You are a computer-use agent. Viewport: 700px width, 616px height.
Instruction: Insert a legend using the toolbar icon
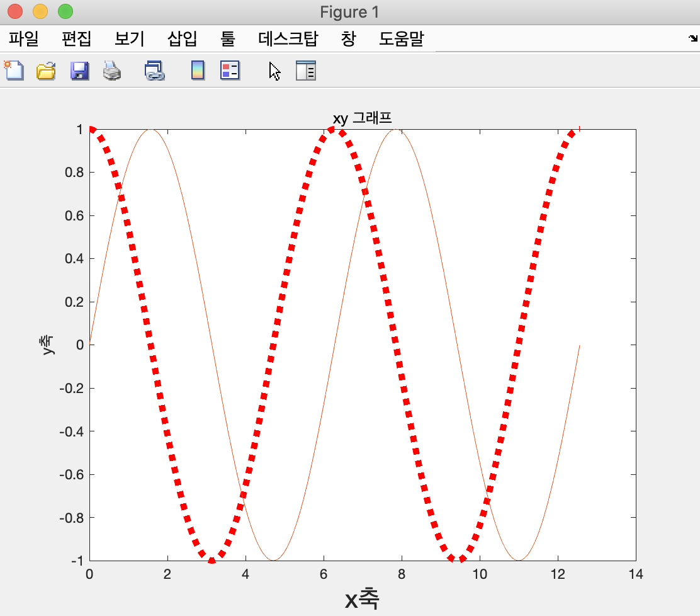point(230,71)
